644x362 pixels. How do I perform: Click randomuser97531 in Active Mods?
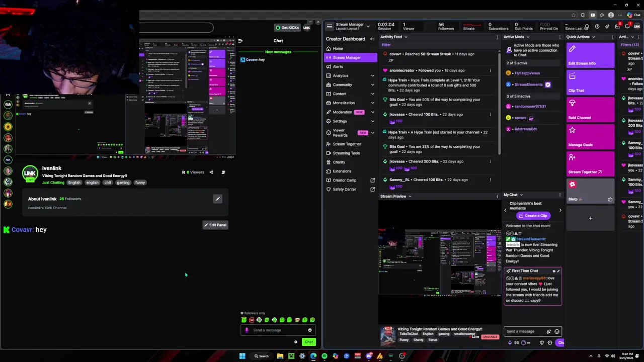530,107
